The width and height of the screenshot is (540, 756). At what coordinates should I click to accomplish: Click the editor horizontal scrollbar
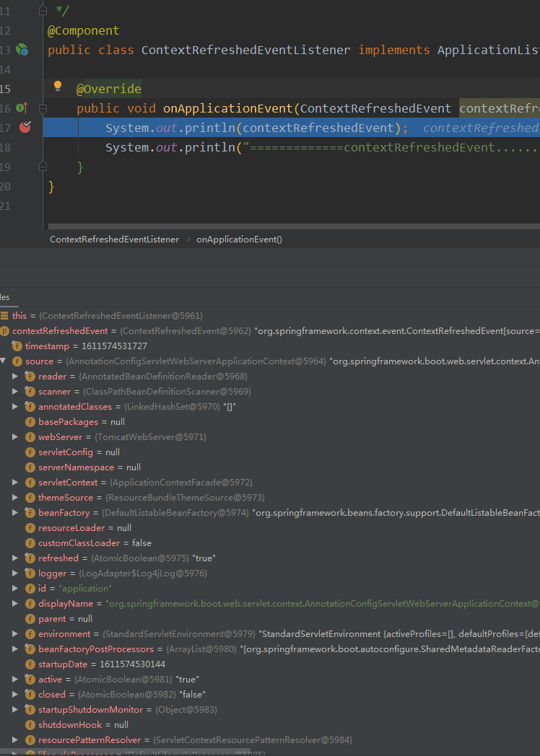pyautogui.click(x=294, y=226)
